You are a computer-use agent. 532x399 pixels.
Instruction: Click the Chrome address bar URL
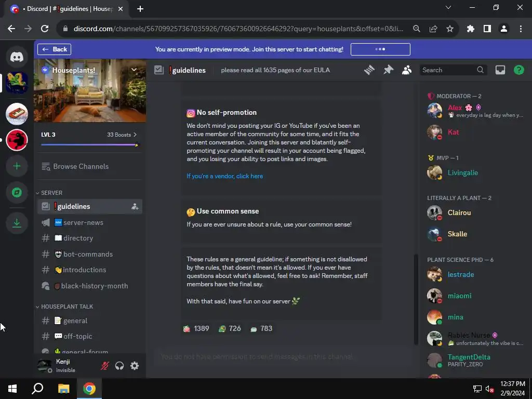[x=238, y=29]
